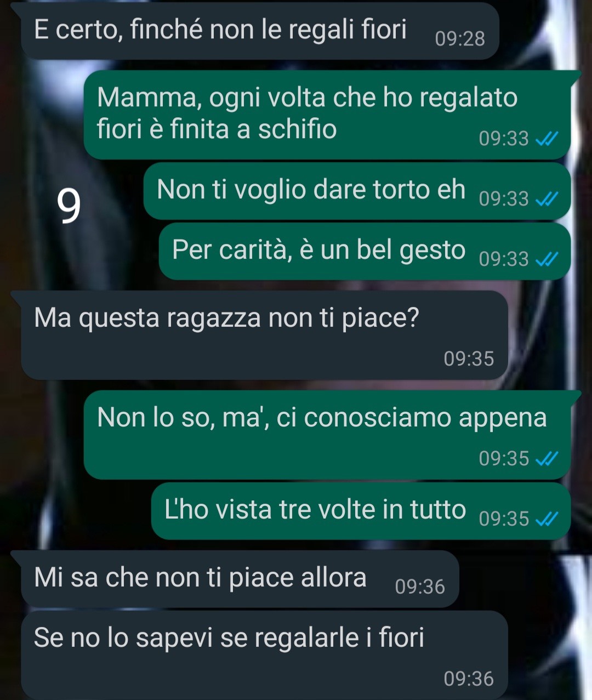Select the message "Mamma, ogni volta che ho regalato fiori"
The width and height of the screenshot is (592, 700).
point(327,115)
